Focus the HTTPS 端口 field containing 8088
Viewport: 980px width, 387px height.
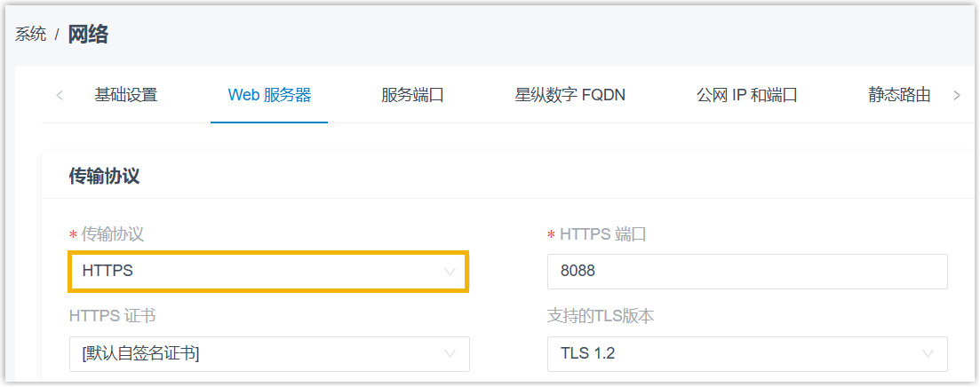746,272
